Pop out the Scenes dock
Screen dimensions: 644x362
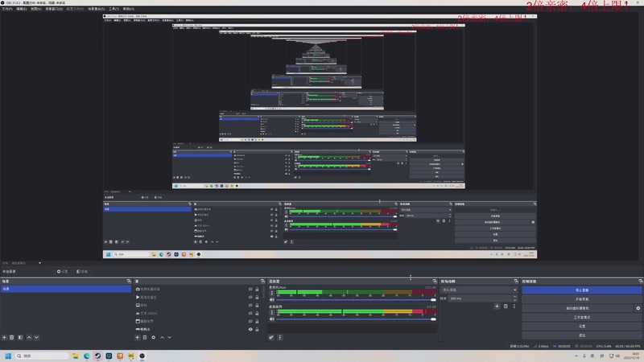click(x=129, y=281)
